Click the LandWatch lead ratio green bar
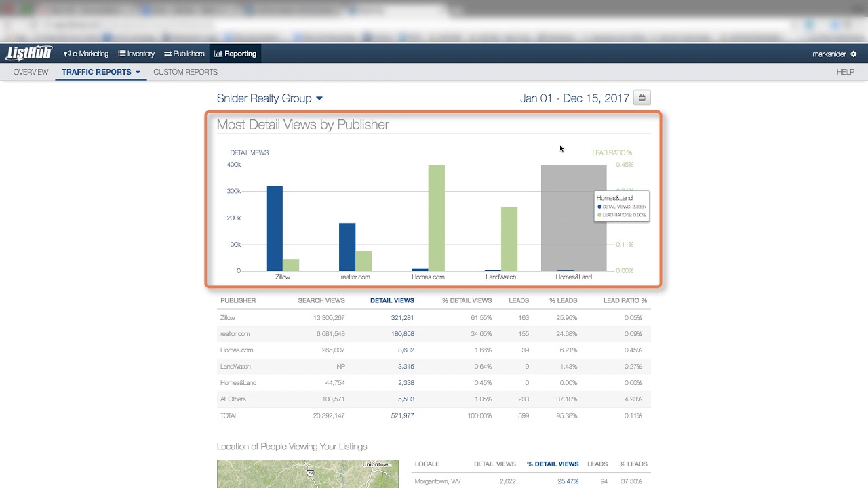 click(509, 239)
